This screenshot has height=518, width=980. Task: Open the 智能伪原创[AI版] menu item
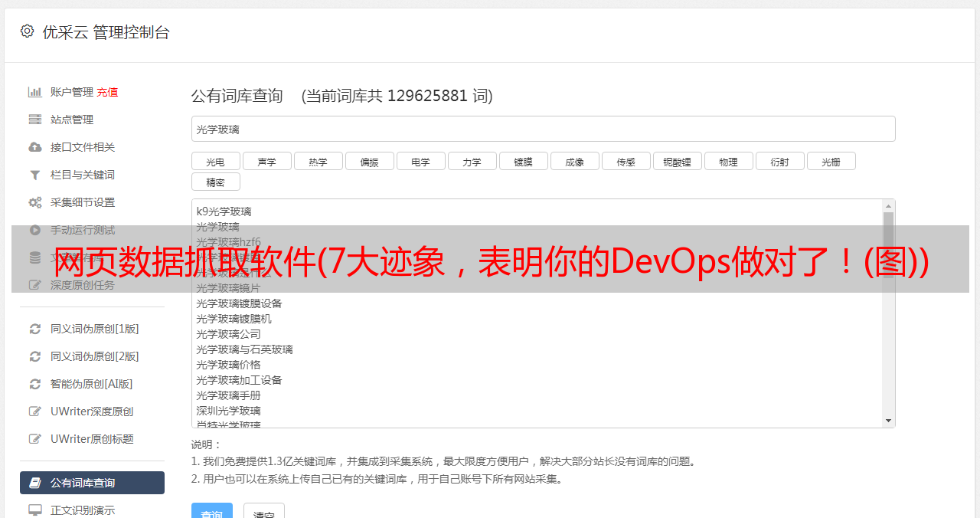[91, 384]
